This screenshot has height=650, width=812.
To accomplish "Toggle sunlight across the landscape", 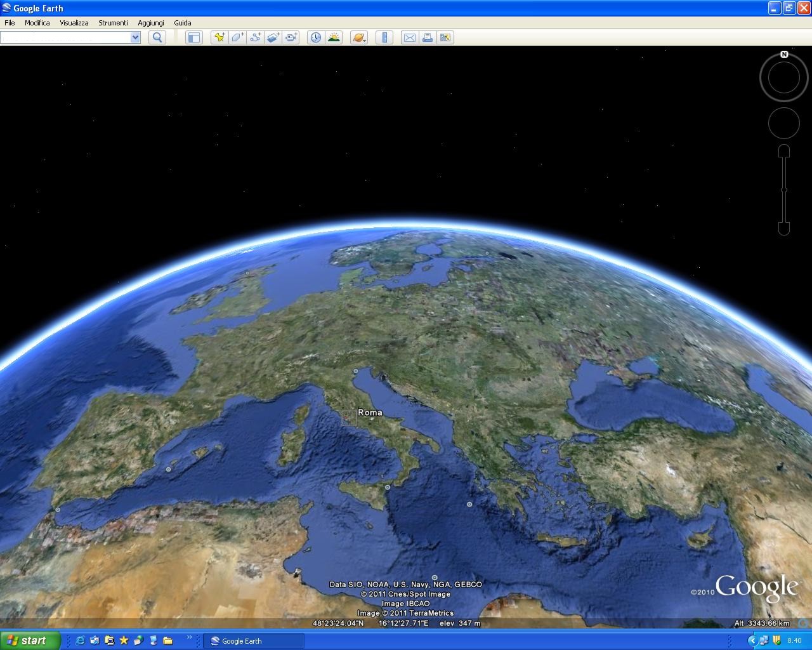I will tap(334, 37).
